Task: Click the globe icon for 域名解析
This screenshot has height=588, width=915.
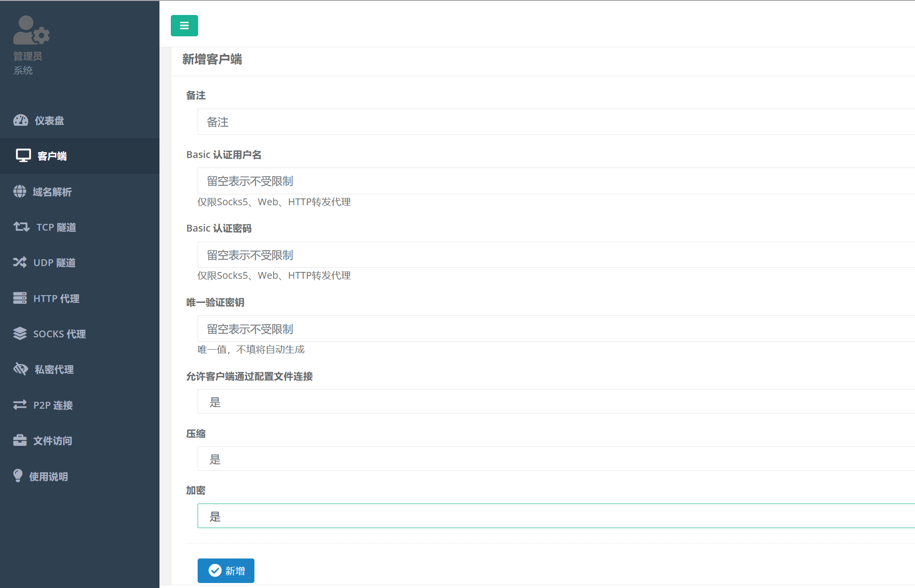Action: (x=20, y=192)
